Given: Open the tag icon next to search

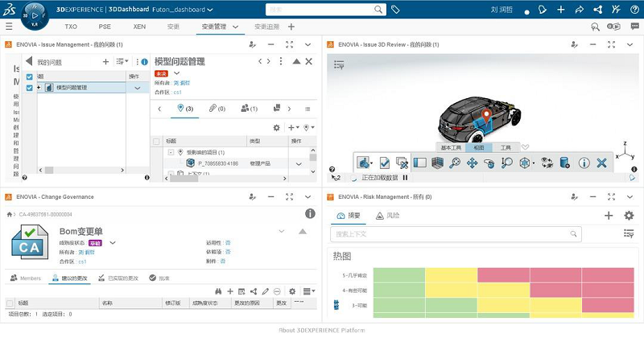Looking at the screenshot, I should pos(395,10).
